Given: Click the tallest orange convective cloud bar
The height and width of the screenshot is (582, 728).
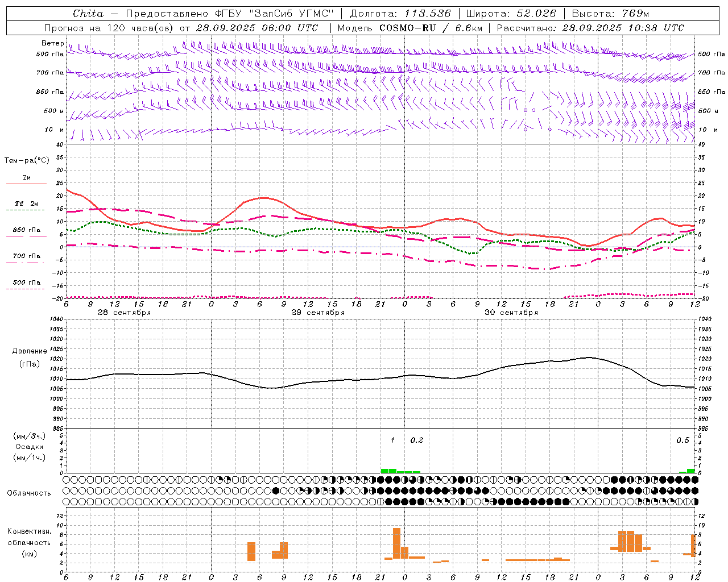Looking at the screenshot, I should tap(396, 543).
